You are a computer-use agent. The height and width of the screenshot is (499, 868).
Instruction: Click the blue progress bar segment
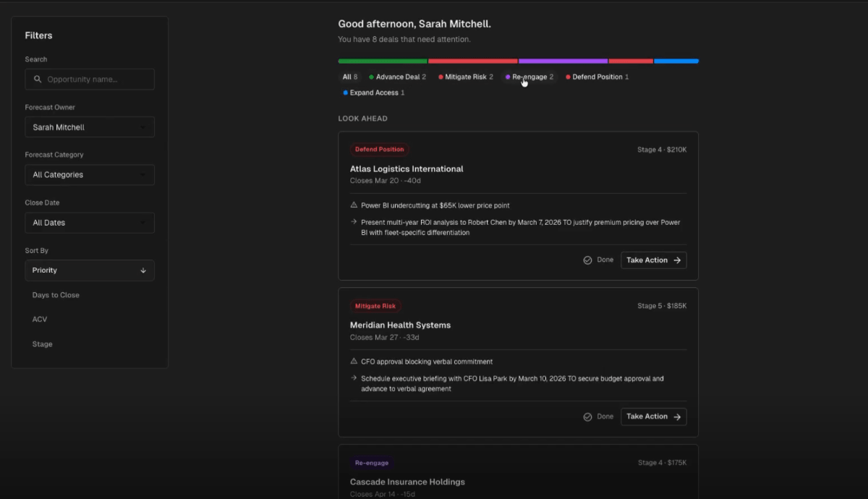[676, 61]
